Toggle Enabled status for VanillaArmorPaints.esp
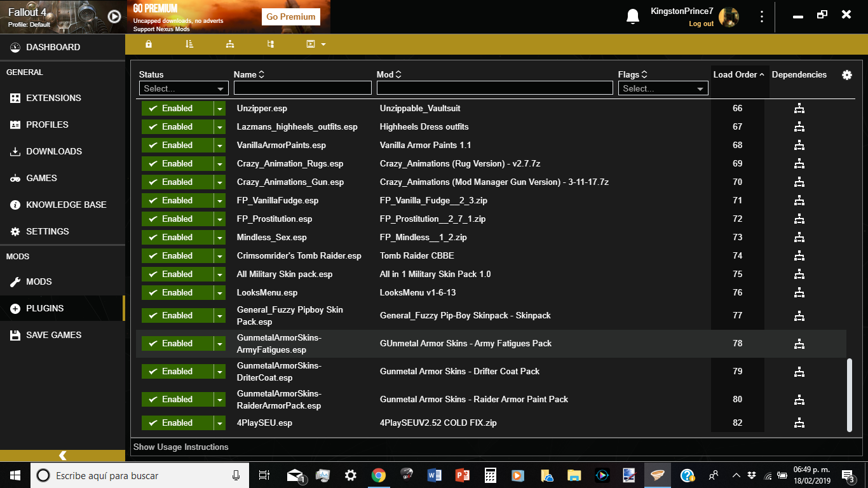 [177, 145]
